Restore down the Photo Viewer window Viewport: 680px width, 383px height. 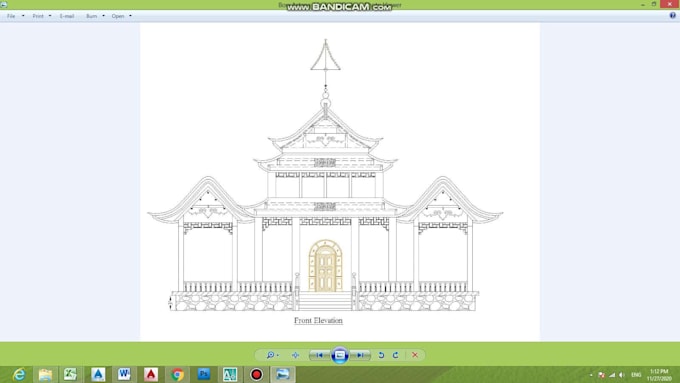point(654,4)
